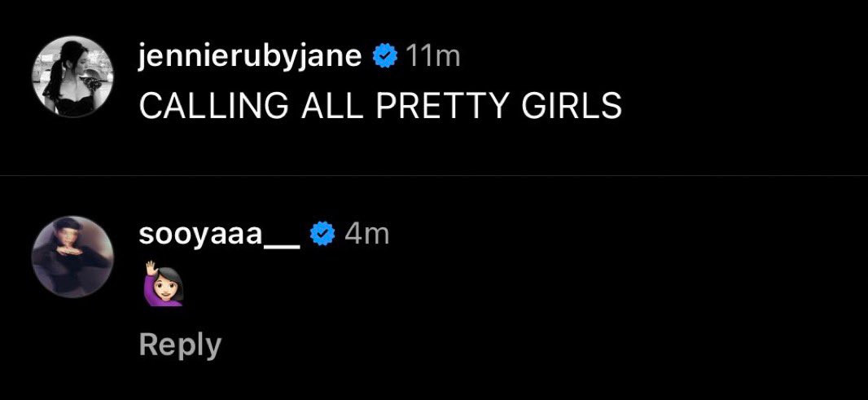The image size is (868, 400).
Task: Click the jennierubyjane username
Action: click(x=251, y=56)
